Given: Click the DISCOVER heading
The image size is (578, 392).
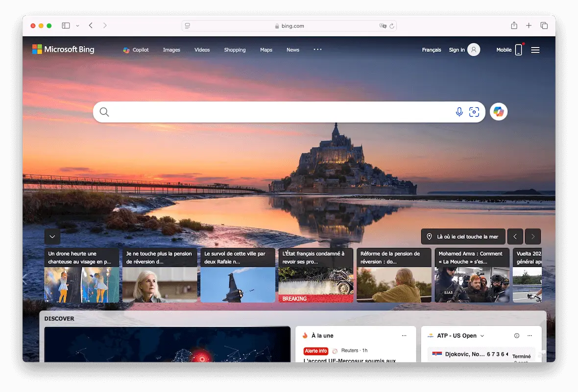Looking at the screenshot, I should point(59,318).
